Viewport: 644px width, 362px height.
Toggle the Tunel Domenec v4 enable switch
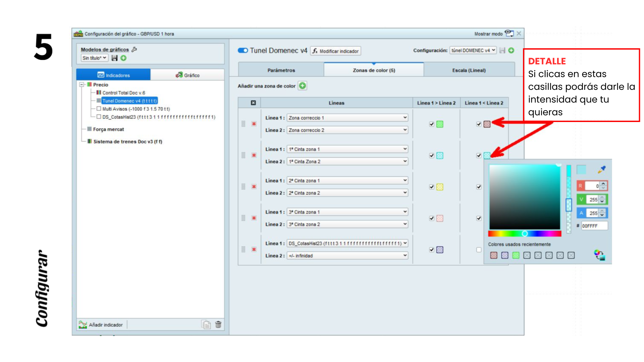pos(243,50)
